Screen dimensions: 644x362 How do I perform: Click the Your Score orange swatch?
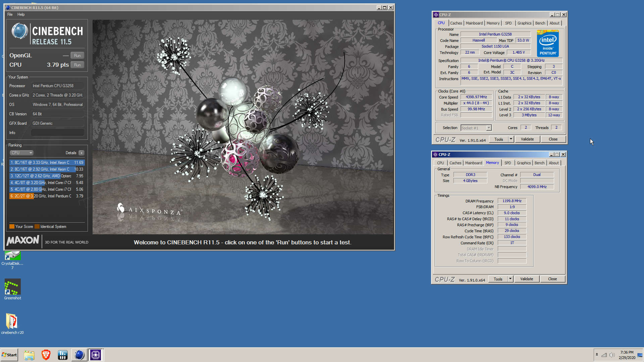click(x=12, y=227)
